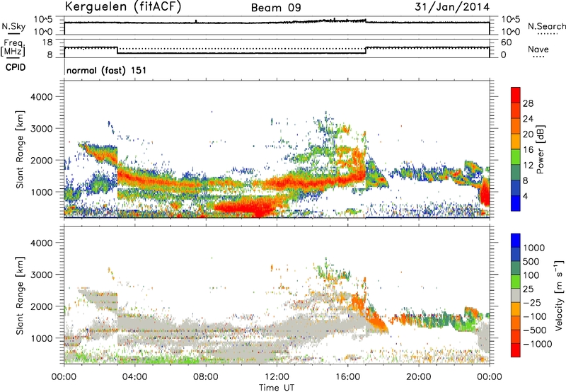Select the "08:00" time tick label
This screenshot has width=566, height=392.
[x=206, y=377]
